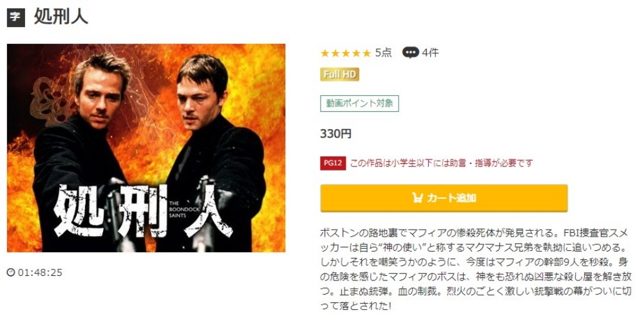Click the 4件 review count

(430, 53)
